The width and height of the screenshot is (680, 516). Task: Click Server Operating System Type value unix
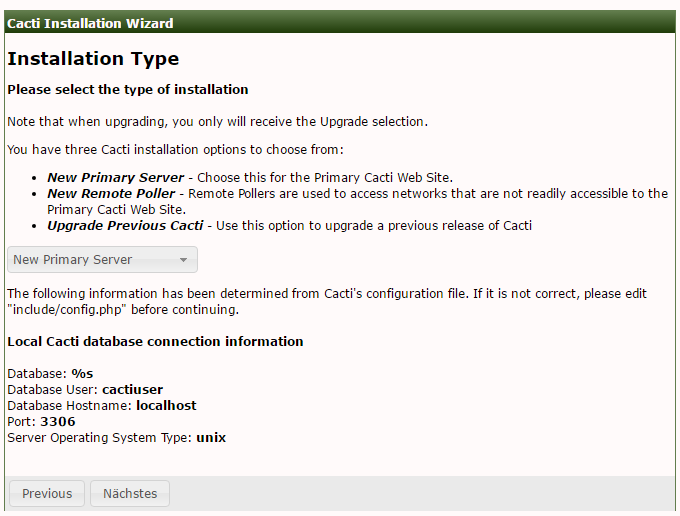(x=211, y=438)
